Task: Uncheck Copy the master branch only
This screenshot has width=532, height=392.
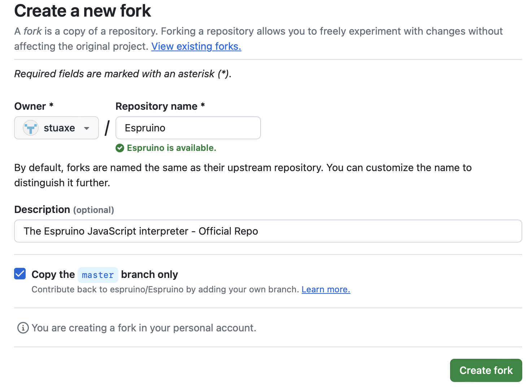Action: click(x=20, y=274)
